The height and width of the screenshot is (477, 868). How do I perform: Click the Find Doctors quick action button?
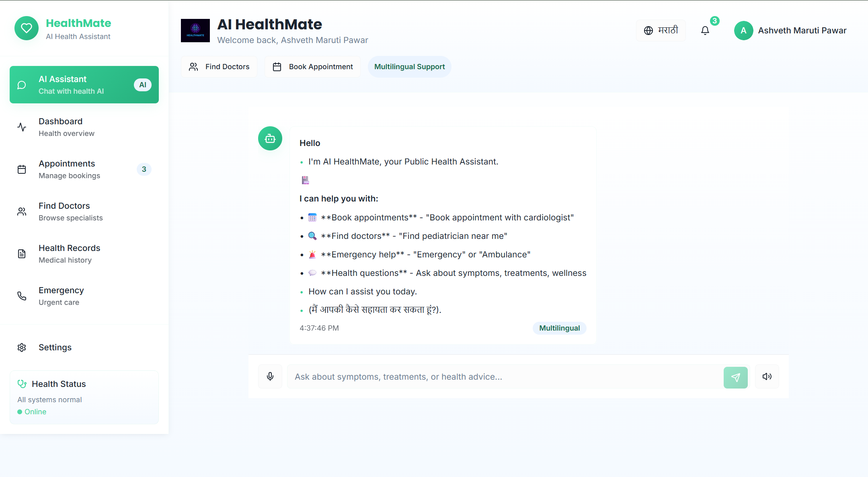[x=219, y=67]
